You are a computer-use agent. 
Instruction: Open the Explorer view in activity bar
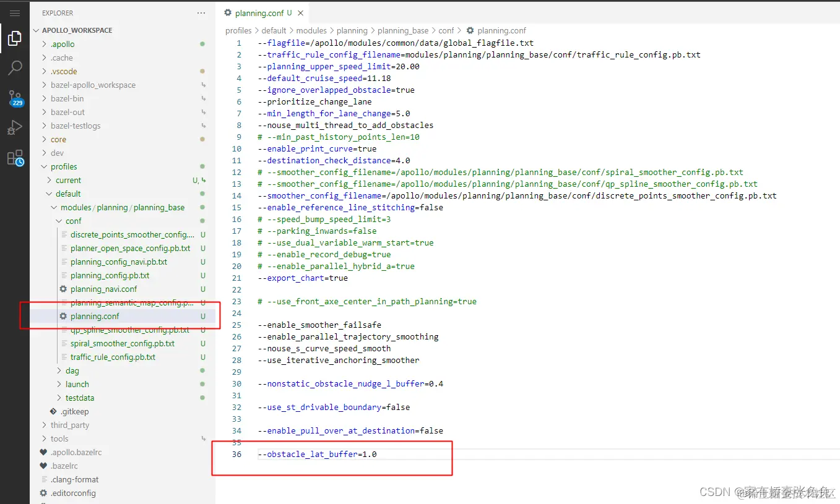[x=15, y=39]
